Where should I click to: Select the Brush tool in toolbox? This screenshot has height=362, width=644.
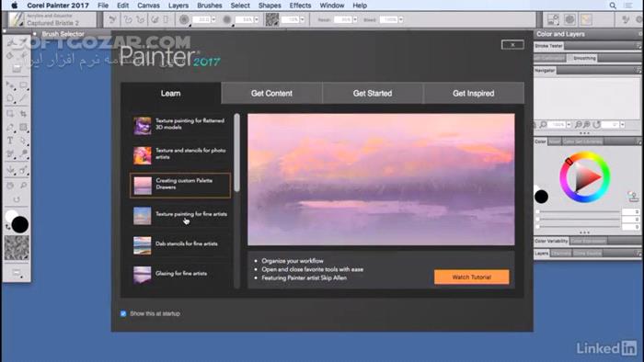pyautogui.click(x=11, y=42)
